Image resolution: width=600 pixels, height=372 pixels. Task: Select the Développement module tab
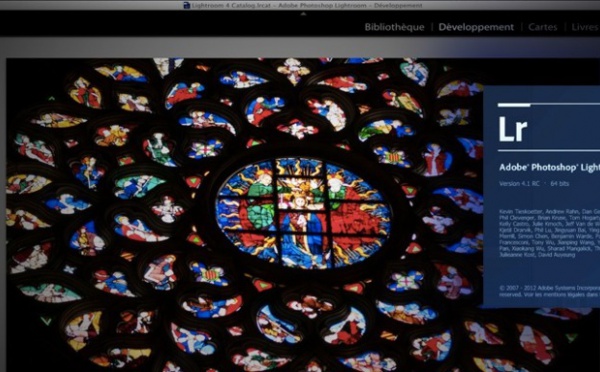(476, 27)
